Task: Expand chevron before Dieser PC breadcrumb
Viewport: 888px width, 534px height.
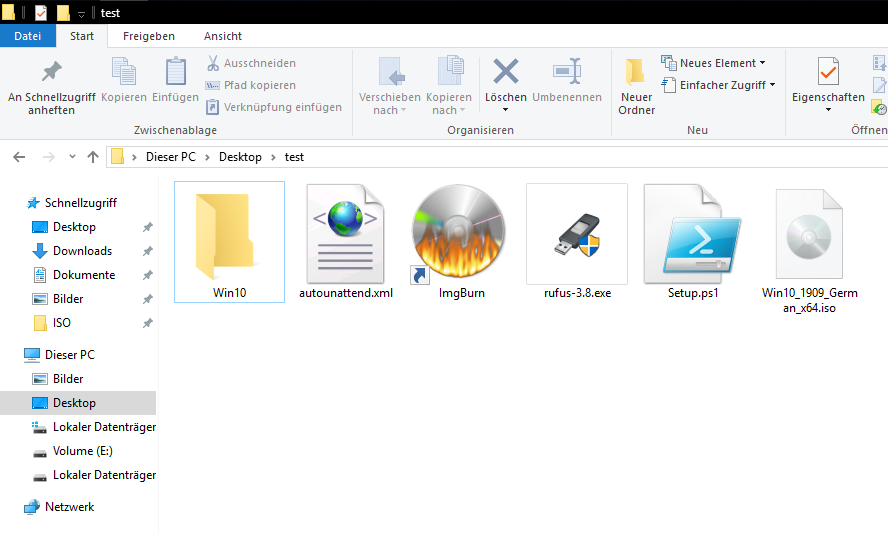Action: [134, 157]
